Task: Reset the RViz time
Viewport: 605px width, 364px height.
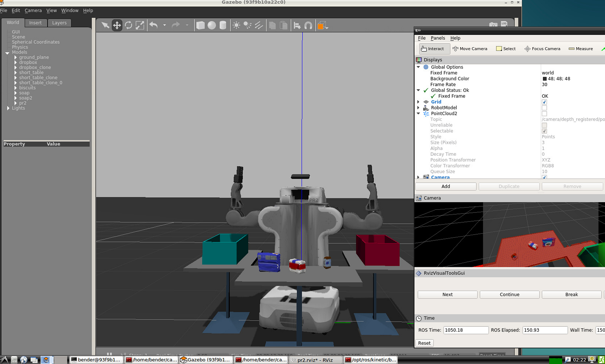Action: (x=424, y=343)
